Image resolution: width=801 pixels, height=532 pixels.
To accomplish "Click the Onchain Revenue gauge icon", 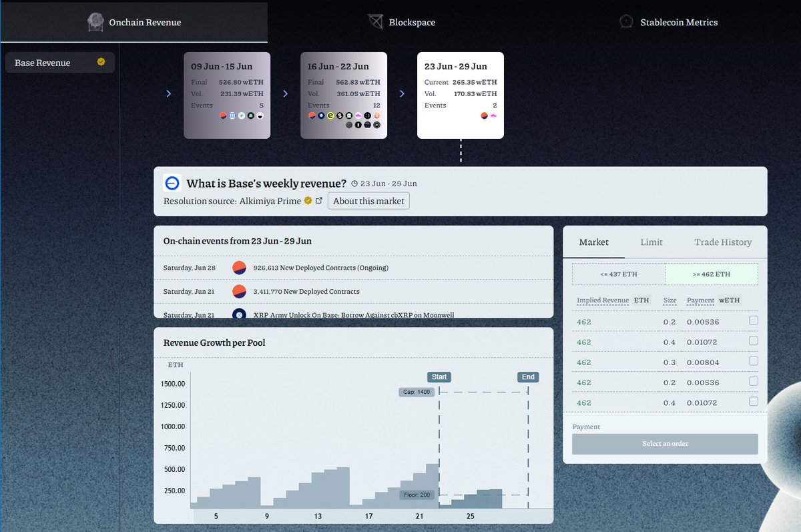I will [95, 21].
